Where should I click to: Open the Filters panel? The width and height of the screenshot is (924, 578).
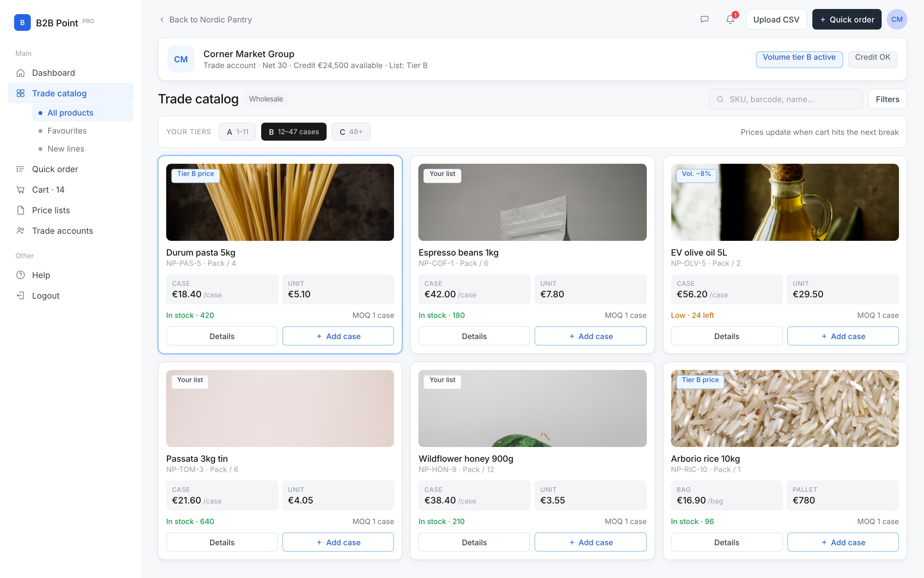887,100
